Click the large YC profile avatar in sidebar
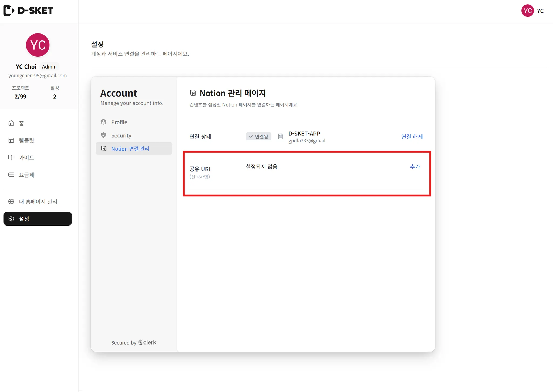553x392 pixels. (38, 45)
